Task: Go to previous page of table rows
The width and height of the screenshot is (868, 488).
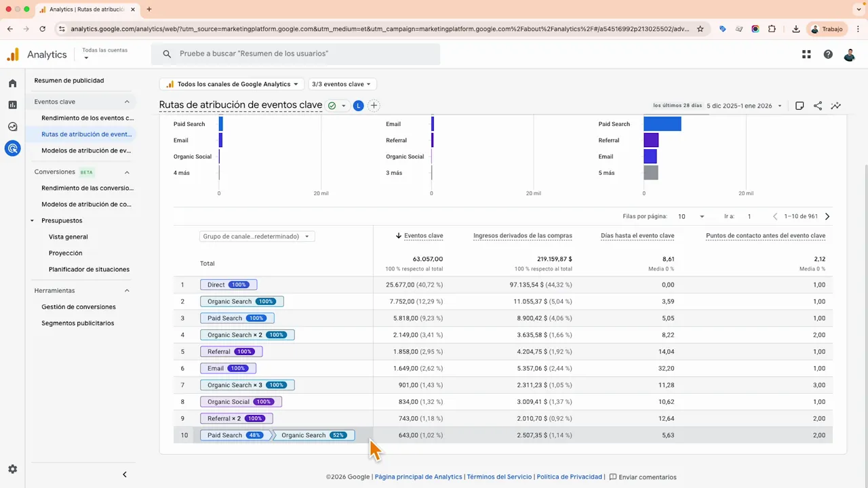Action: click(775, 216)
